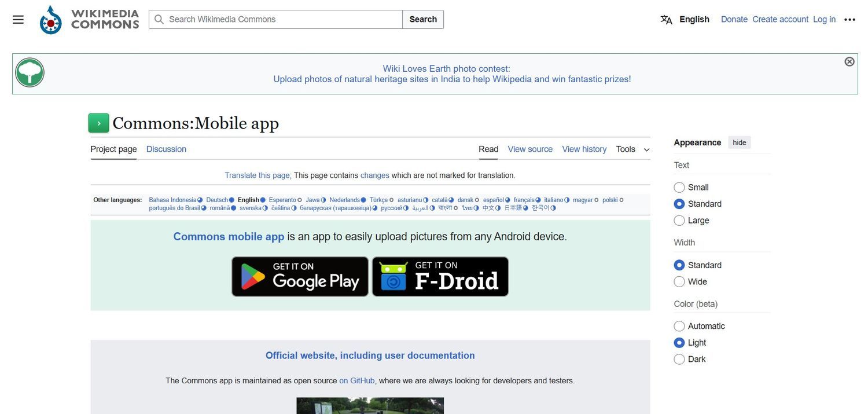This screenshot has width=868, height=414.
Task: Focus the Search Wikimedia Commons field
Action: pyautogui.click(x=275, y=19)
